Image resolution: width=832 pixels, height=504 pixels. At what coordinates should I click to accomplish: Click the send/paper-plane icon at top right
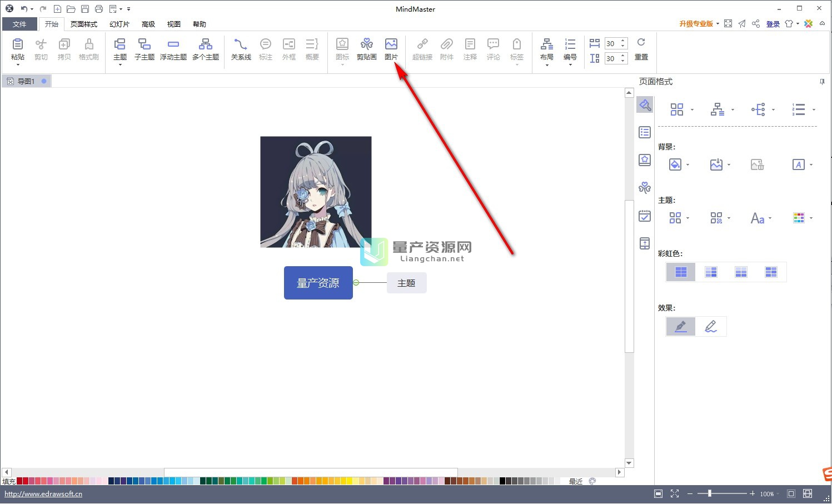[x=742, y=23]
